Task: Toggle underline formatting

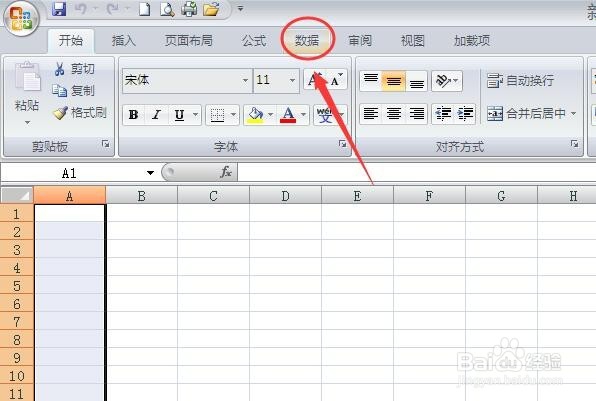Action: [x=179, y=114]
